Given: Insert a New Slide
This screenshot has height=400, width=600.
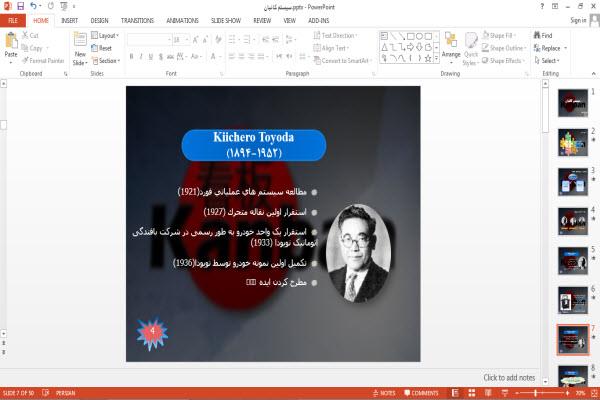Looking at the screenshot, I should coord(80,49).
